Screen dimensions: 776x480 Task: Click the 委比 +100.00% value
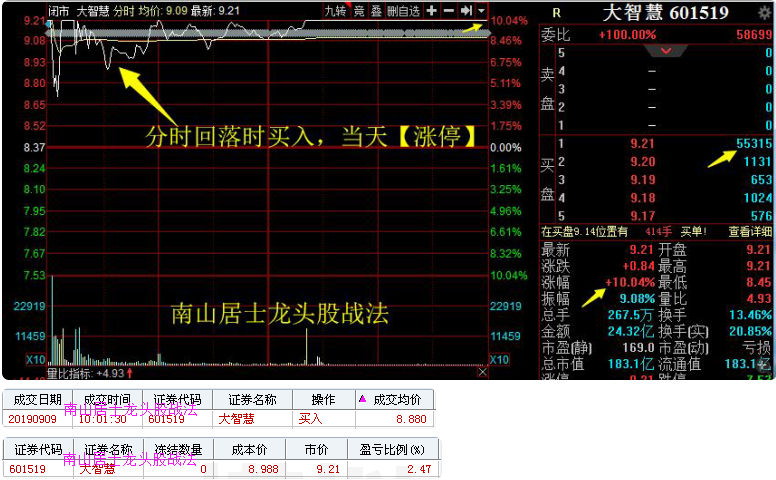(x=628, y=35)
